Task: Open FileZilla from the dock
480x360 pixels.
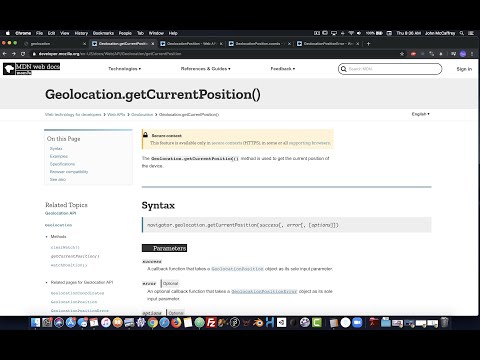Action: pos(211,322)
